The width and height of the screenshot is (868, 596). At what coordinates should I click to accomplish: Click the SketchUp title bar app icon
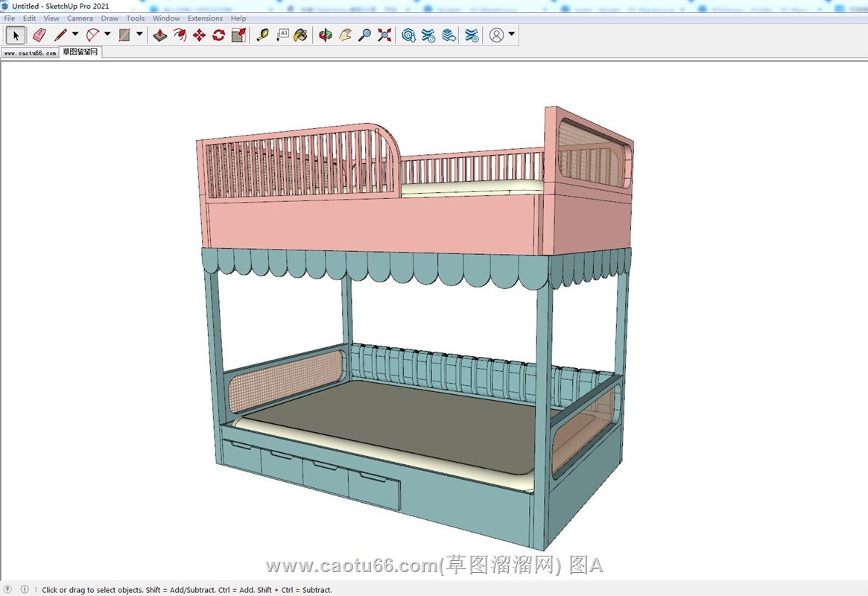tap(5, 5)
